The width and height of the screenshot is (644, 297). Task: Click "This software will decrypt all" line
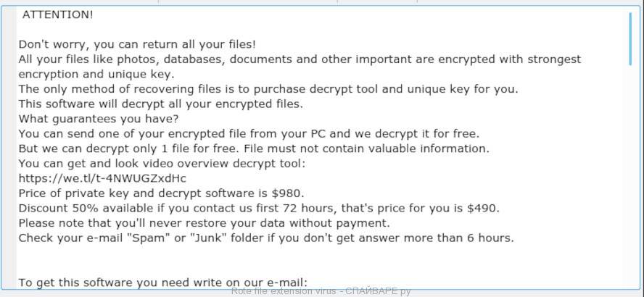point(160,104)
